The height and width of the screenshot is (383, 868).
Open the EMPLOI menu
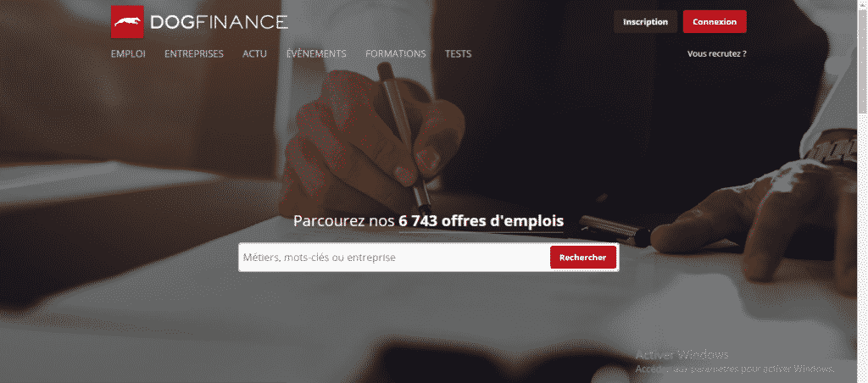click(x=129, y=53)
